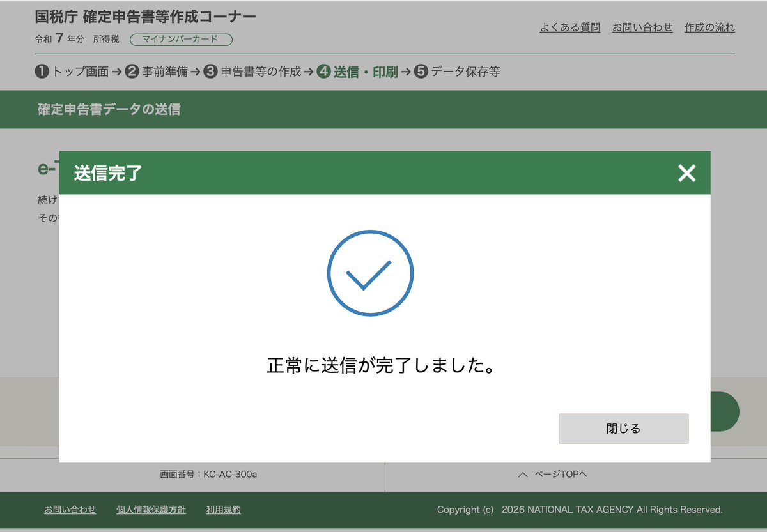This screenshot has width=767, height=532.
Task: Click the 閉じる button in the dialog
Action: coord(623,428)
